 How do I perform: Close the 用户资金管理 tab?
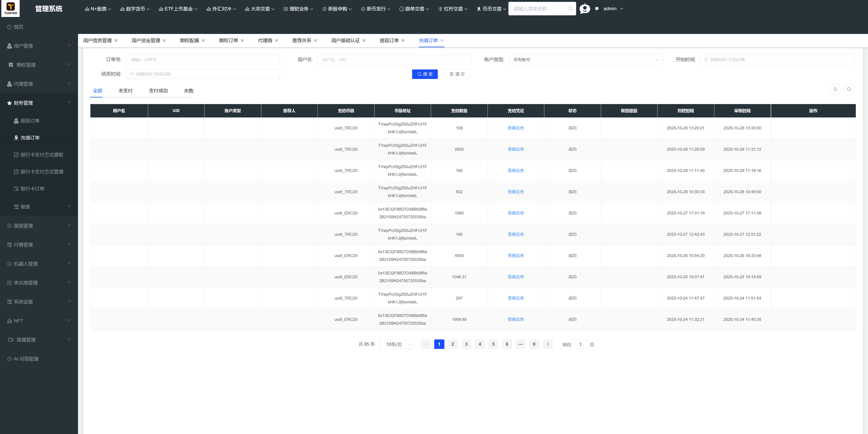[164, 41]
